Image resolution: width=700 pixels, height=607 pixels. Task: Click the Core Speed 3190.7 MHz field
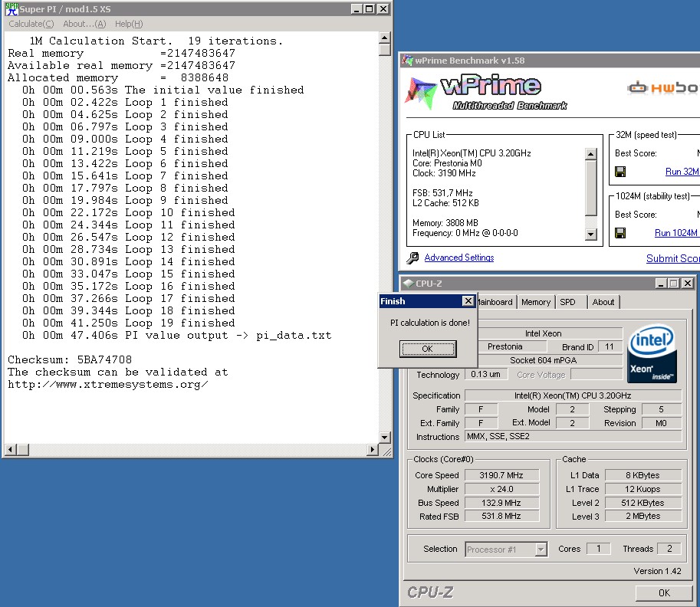pos(501,475)
